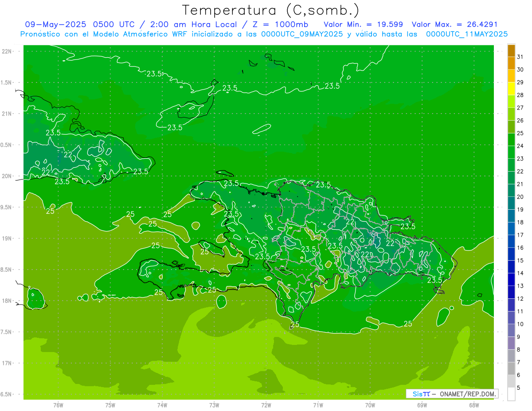Click the legend swatch between 30 and 31
This screenshot has width=532, height=411.
511,63
